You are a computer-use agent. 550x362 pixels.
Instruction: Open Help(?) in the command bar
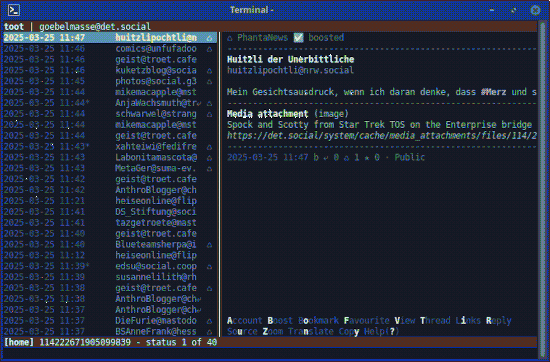[x=382, y=331]
